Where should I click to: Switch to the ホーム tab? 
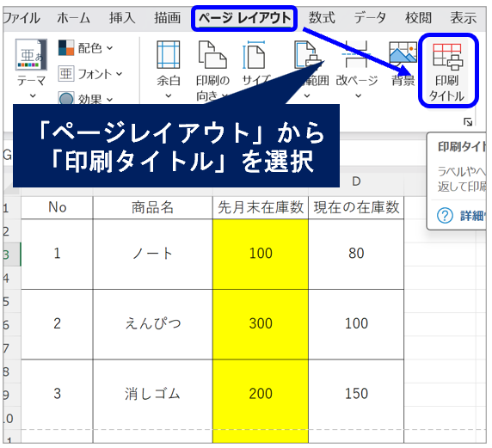(73, 18)
